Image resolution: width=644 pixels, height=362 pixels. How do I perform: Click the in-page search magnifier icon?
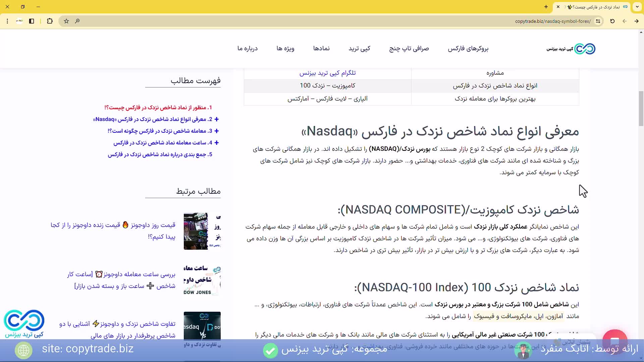pos(77,21)
